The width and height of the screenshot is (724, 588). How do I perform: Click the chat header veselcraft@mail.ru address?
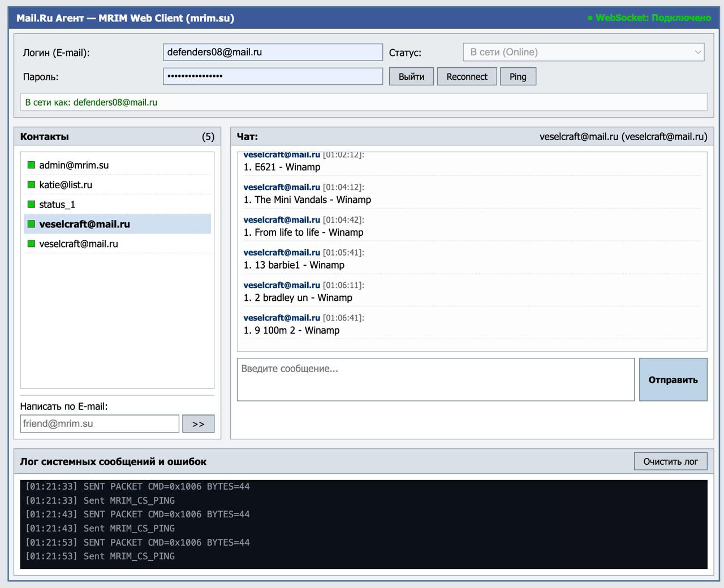623,137
